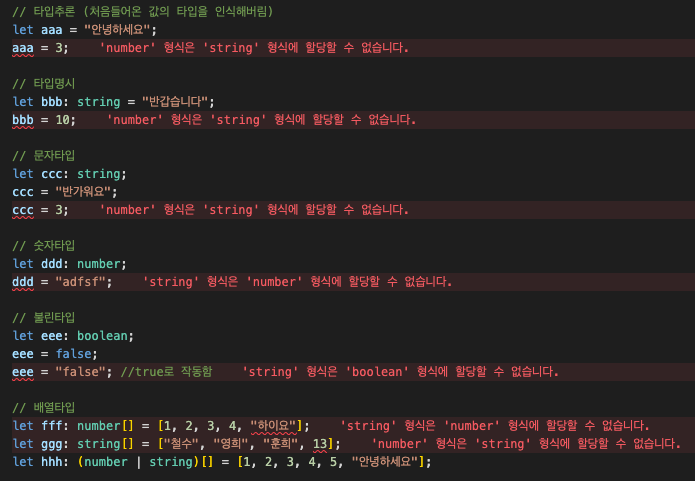Image resolution: width=695 pixels, height=481 pixels.
Task: Click the 'ggg' variable name
Action: click(52, 444)
